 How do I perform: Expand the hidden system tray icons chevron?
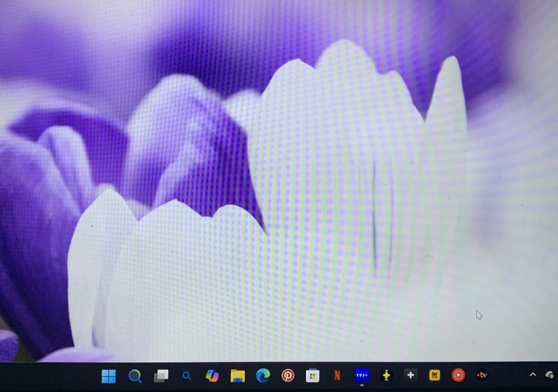(533, 375)
